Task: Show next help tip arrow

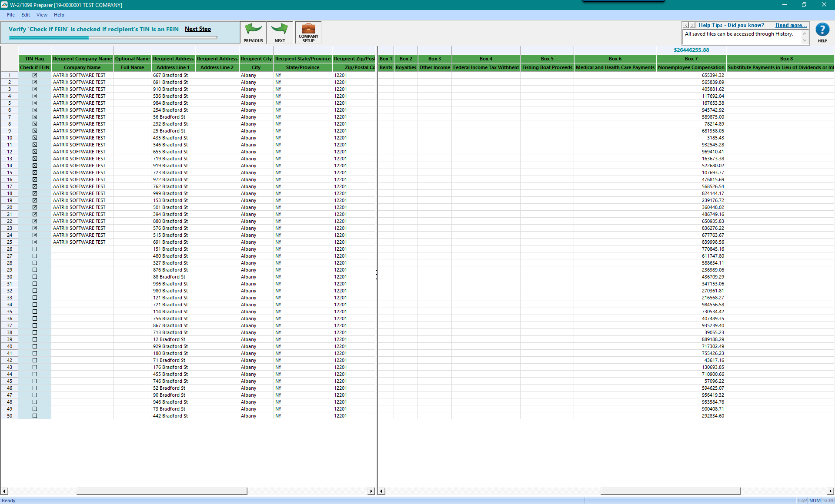Action: [693, 26]
